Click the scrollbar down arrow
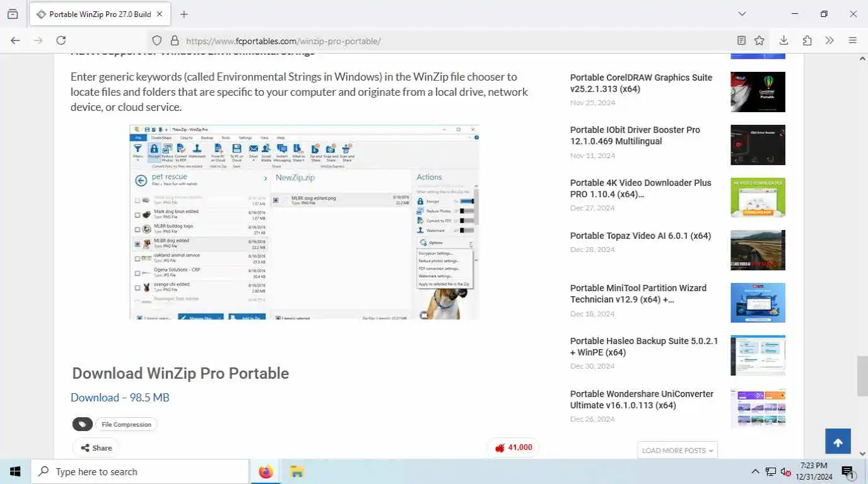Image resolution: width=868 pixels, height=484 pixels. click(x=862, y=453)
